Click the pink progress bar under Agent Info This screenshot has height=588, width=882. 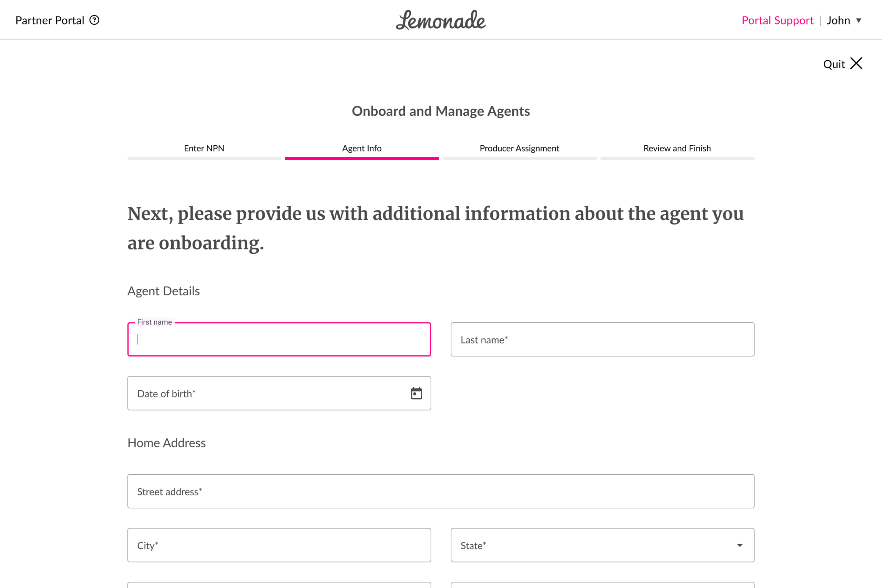click(361, 158)
